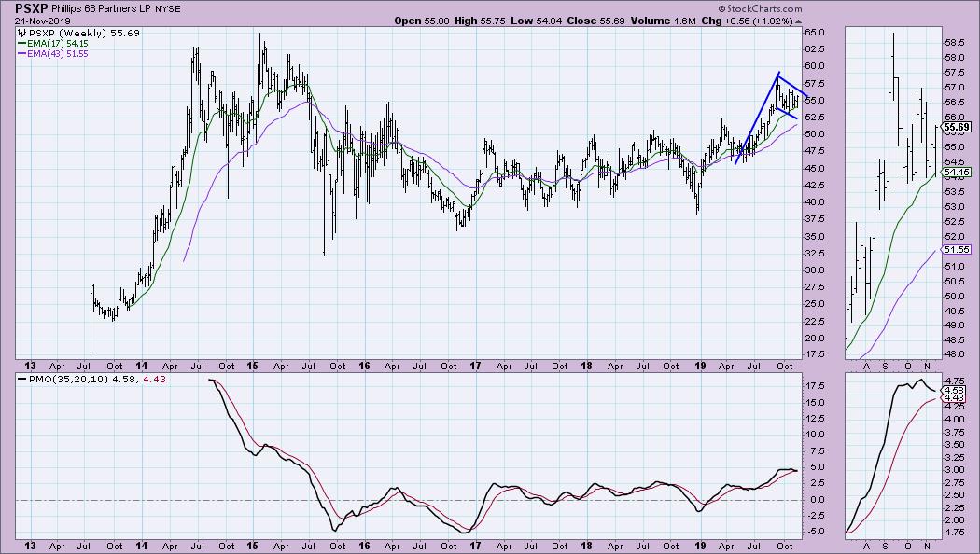
Task: Select the 56.5 label on zoom panel axis
Action: click(x=954, y=103)
